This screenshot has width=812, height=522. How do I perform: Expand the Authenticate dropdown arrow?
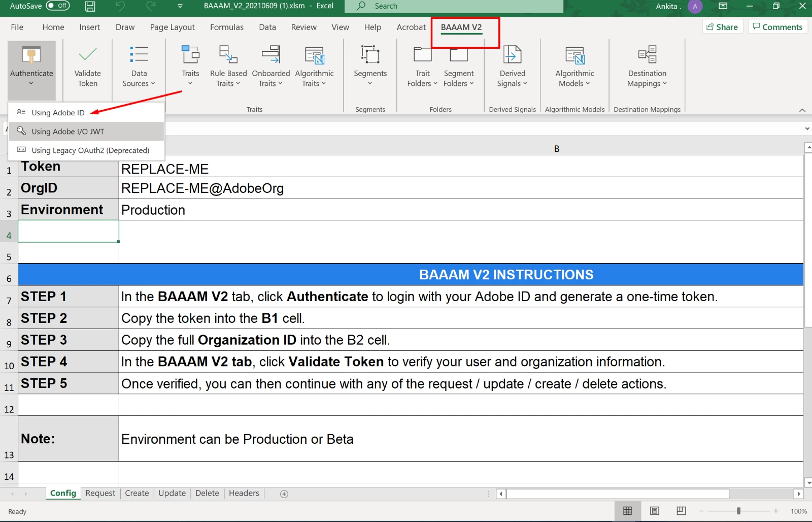pyautogui.click(x=31, y=83)
